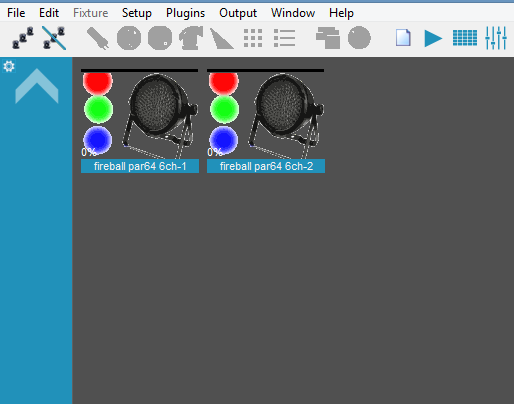Viewport: 514px width, 404px height.
Task: Open the Setup menu
Action: point(137,13)
